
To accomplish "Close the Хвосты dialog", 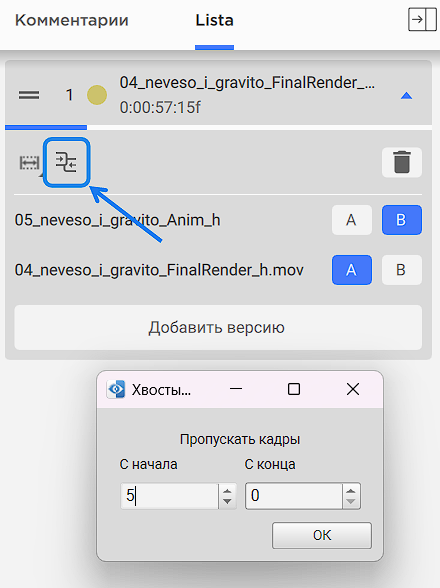I will [x=353, y=389].
